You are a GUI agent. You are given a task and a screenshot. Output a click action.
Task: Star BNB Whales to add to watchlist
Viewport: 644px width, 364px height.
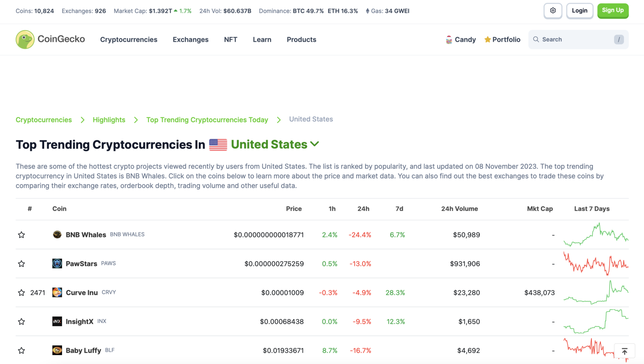pyautogui.click(x=21, y=234)
